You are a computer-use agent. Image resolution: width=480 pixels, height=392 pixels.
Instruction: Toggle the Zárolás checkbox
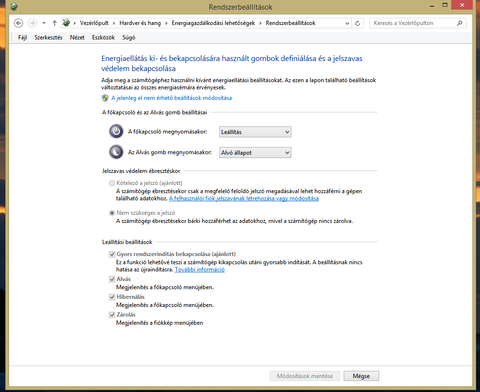pyautogui.click(x=112, y=314)
